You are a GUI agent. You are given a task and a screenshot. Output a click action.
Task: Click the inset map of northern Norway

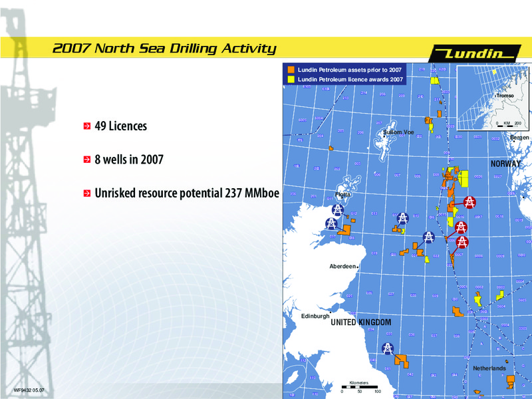coord(493,98)
